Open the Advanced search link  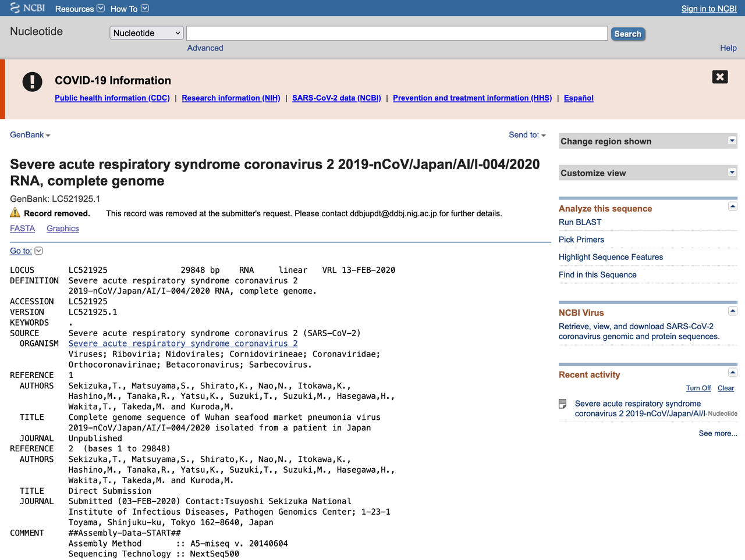205,48
